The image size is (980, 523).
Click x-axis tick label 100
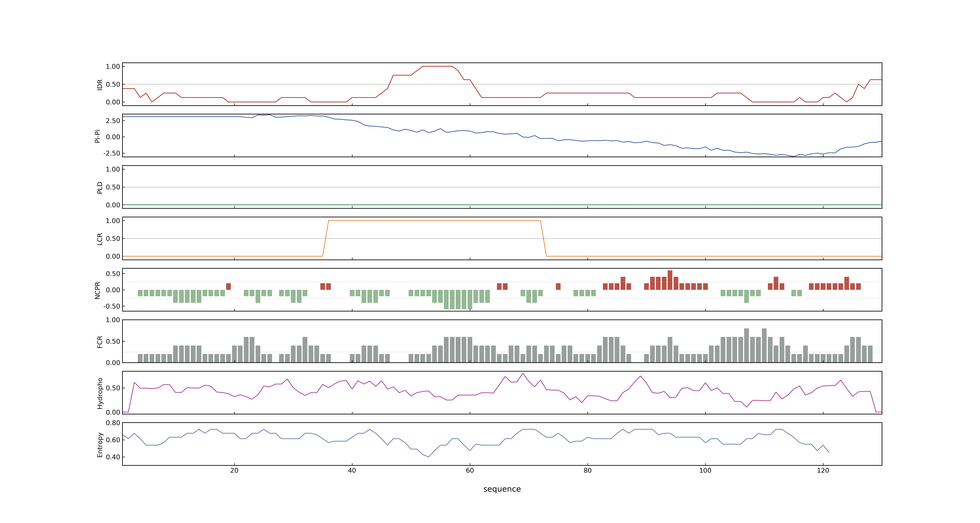705,470
